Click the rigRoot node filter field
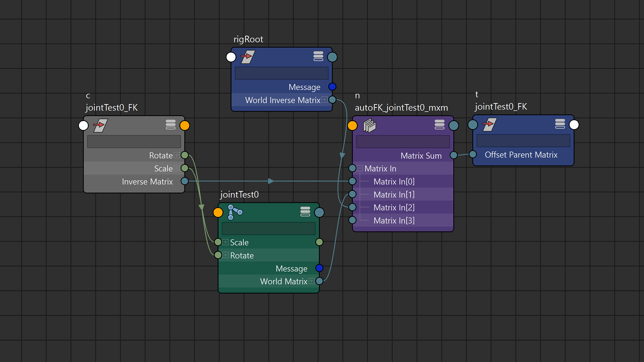 tap(281, 73)
